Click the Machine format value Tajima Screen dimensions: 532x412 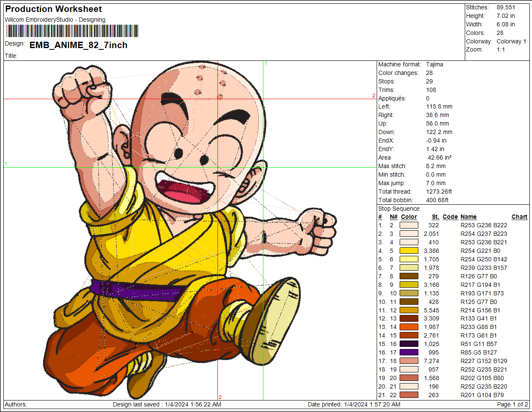coord(435,64)
